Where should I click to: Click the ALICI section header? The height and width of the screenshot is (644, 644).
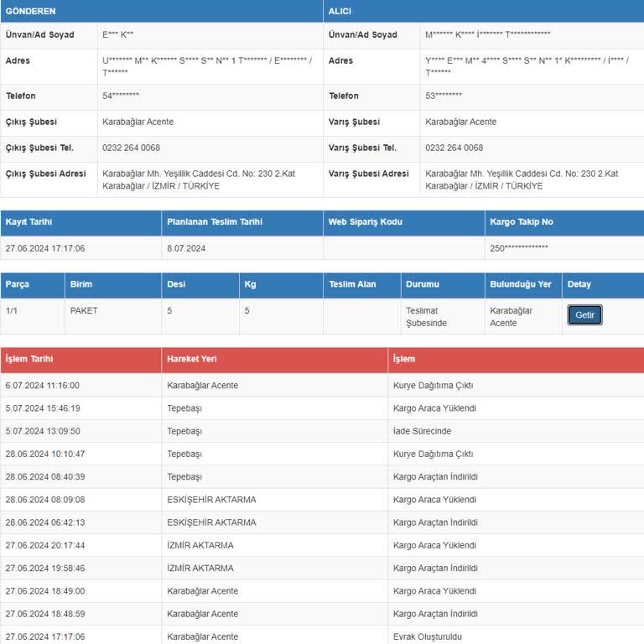point(340,10)
